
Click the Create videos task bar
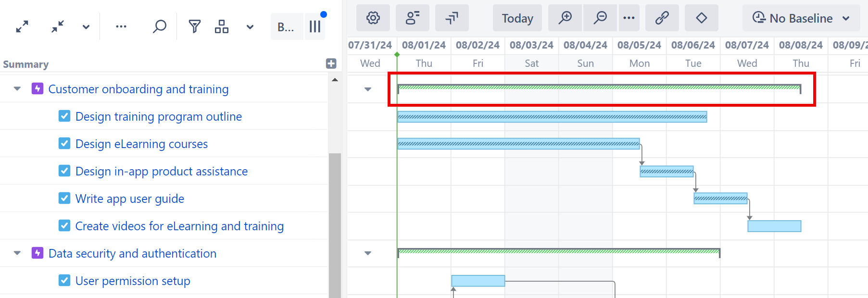click(774, 226)
